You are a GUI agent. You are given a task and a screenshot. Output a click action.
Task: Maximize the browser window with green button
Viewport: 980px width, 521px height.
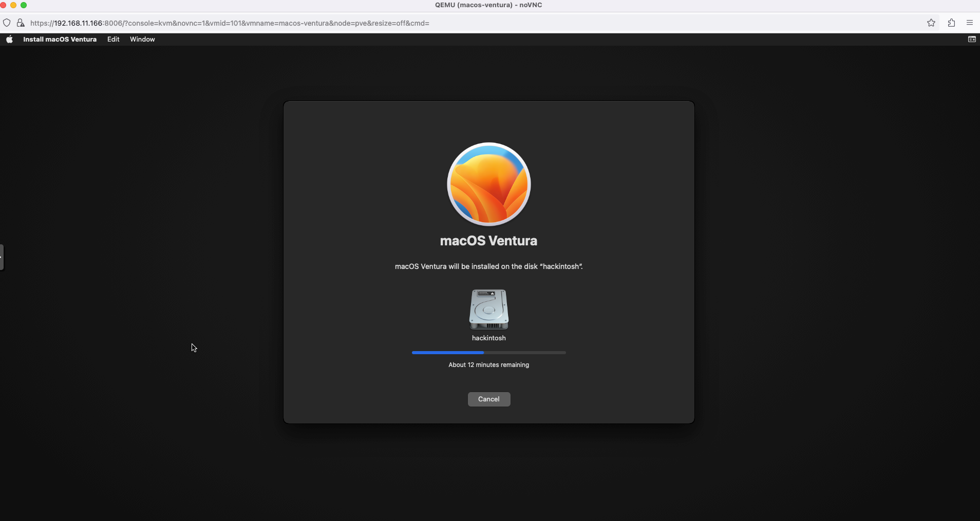tap(24, 5)
